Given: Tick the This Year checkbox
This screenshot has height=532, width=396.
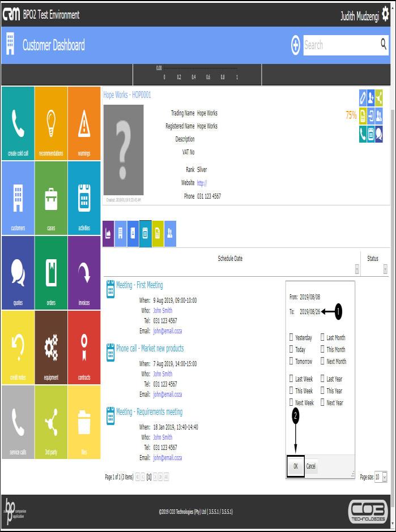Looking at the screenshot, I should click(322, 390).
